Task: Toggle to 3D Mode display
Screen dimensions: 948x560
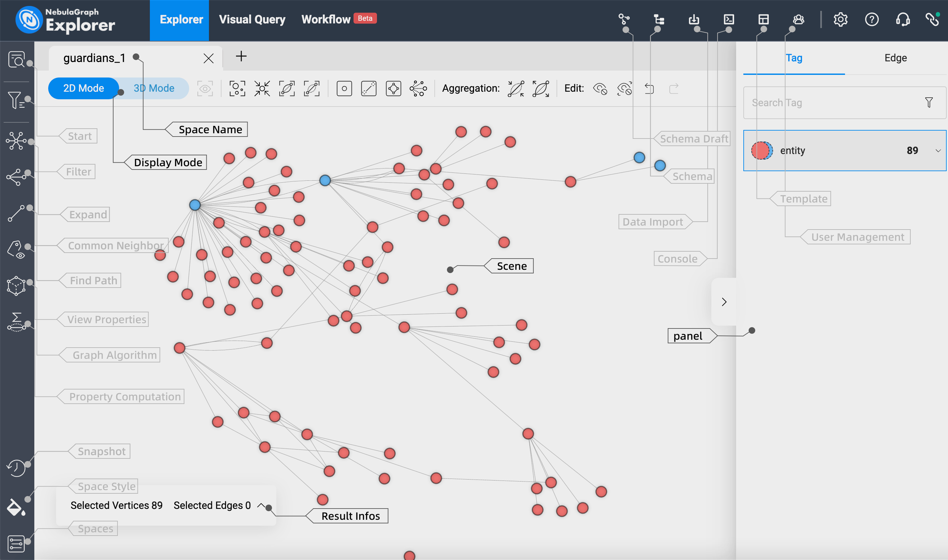Action: pos(153,88)
